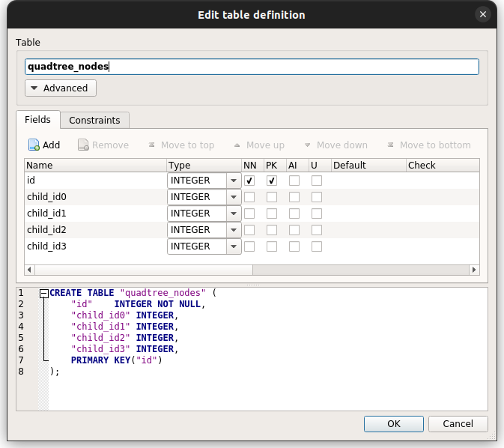Image resolution: width=504 pixels, height=448 pixels.
Task: Close the Edit table definition dialog
Action: 483,14
